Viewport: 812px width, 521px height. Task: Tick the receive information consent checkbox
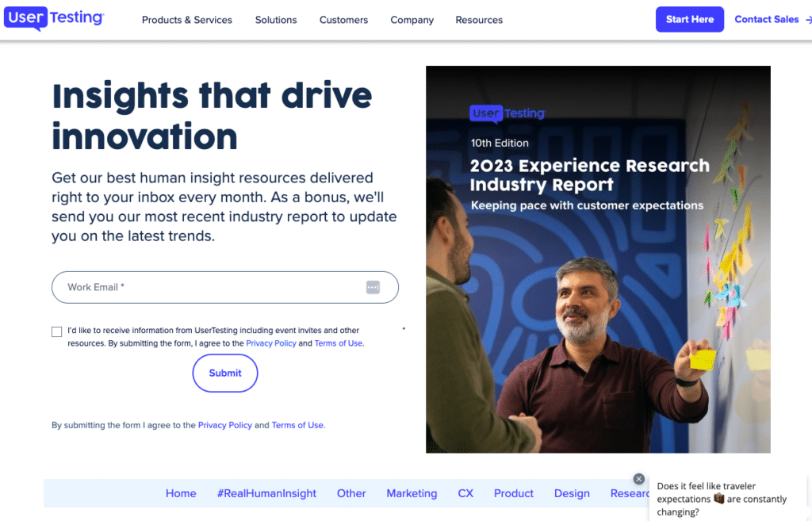pyautogui.click(x=57, y=331)
